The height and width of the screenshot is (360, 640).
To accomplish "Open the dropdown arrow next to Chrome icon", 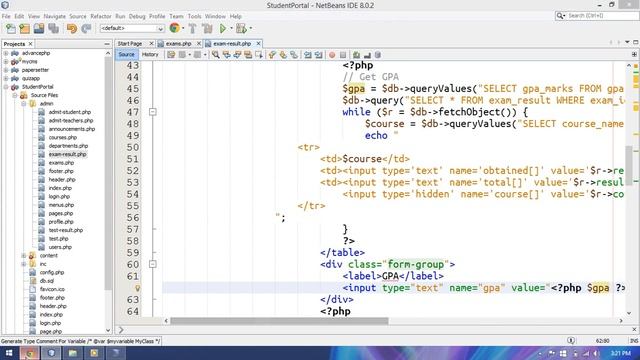I will tap(183, 28).
